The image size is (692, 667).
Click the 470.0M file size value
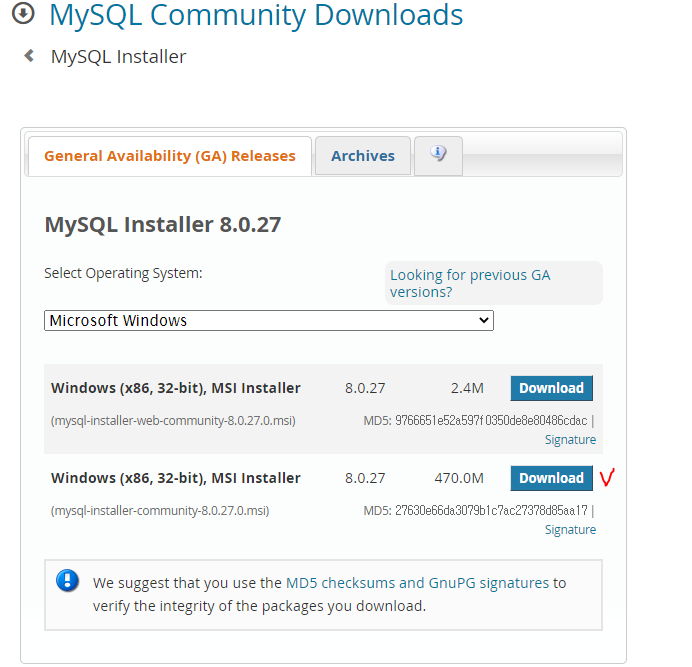(459, 478)
